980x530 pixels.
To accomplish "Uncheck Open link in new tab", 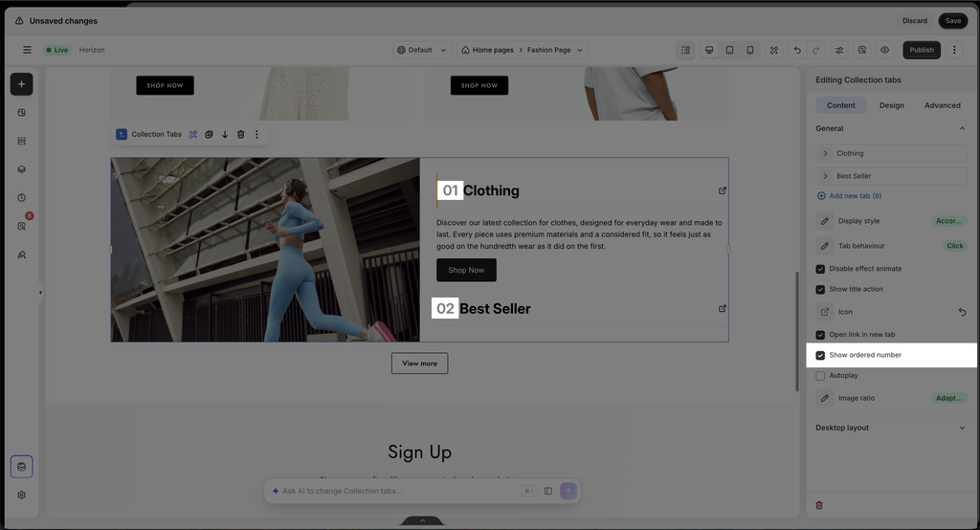I will tap(820, 335).
